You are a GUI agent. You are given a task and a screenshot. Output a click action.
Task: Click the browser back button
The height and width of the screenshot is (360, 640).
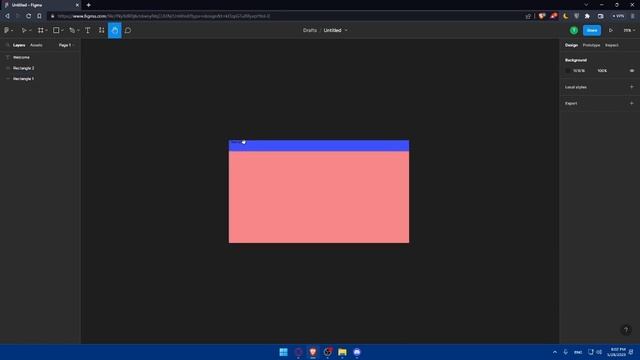[7, 16]
